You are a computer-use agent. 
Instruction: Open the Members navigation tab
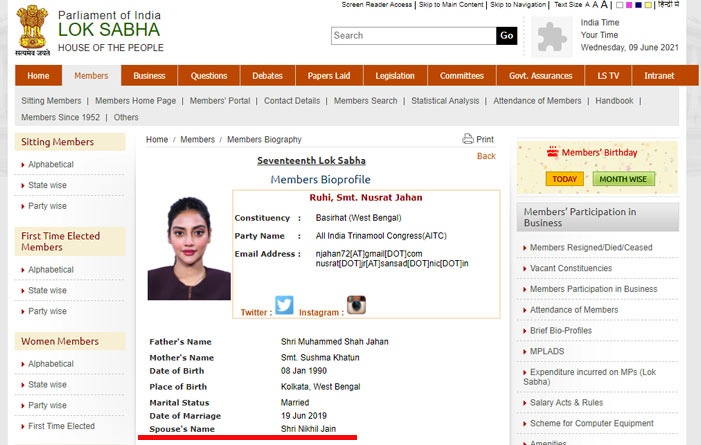pos(91,76)
